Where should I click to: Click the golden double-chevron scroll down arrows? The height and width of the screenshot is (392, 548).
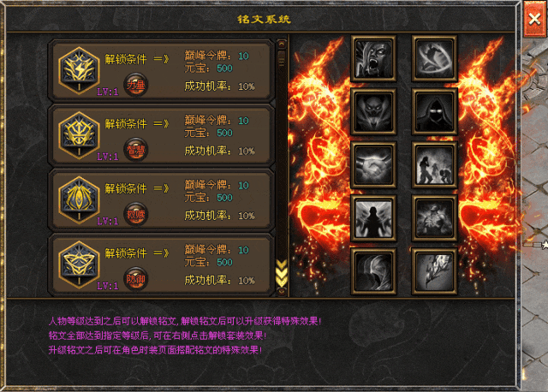[282, 273]
